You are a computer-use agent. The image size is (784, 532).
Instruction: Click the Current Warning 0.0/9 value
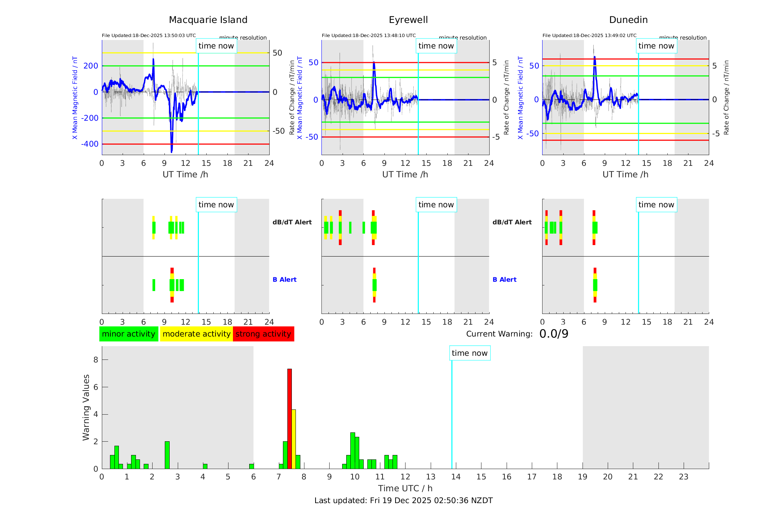[554, 334]
